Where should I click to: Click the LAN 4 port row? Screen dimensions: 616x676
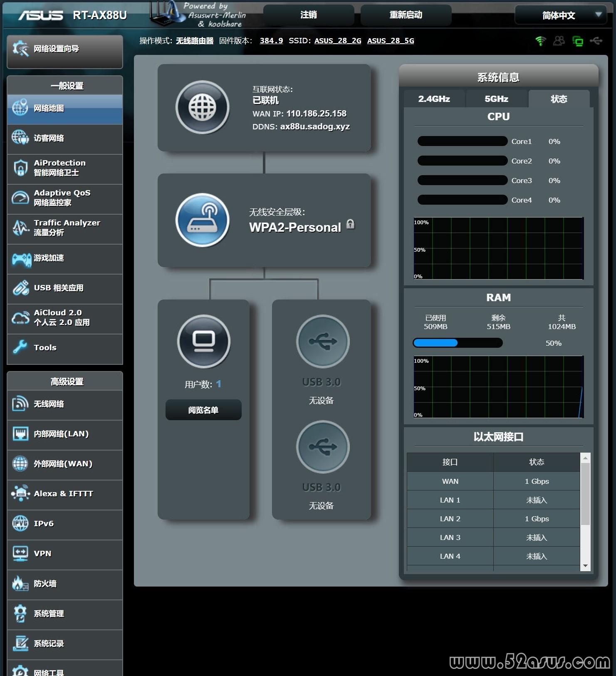coord(493,556)
